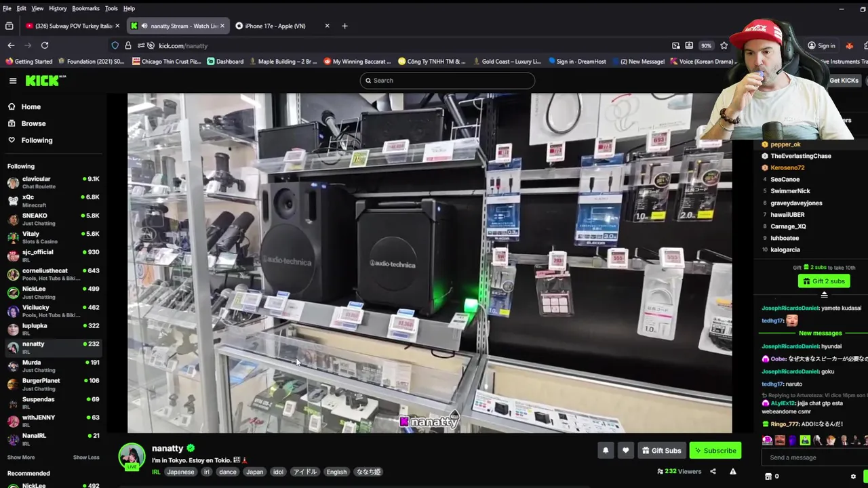Open the Tools menu
Viewport: 868px width, 488px height.
(111, 8)
